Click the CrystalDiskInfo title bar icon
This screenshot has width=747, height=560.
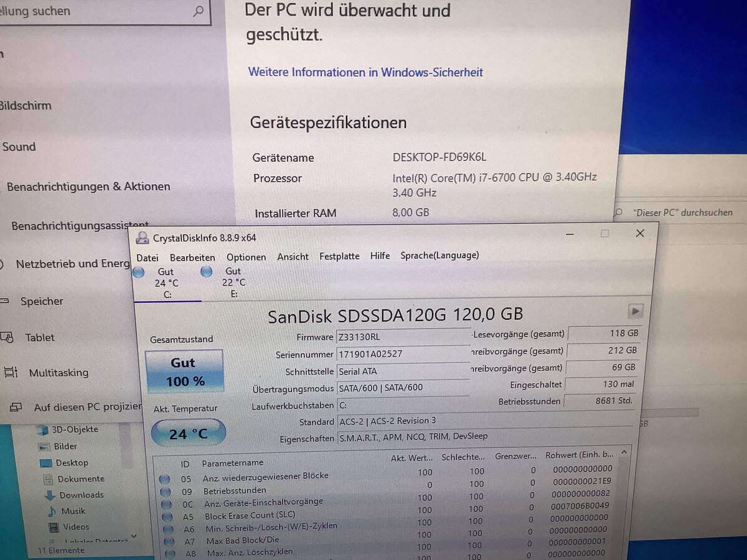143,238
